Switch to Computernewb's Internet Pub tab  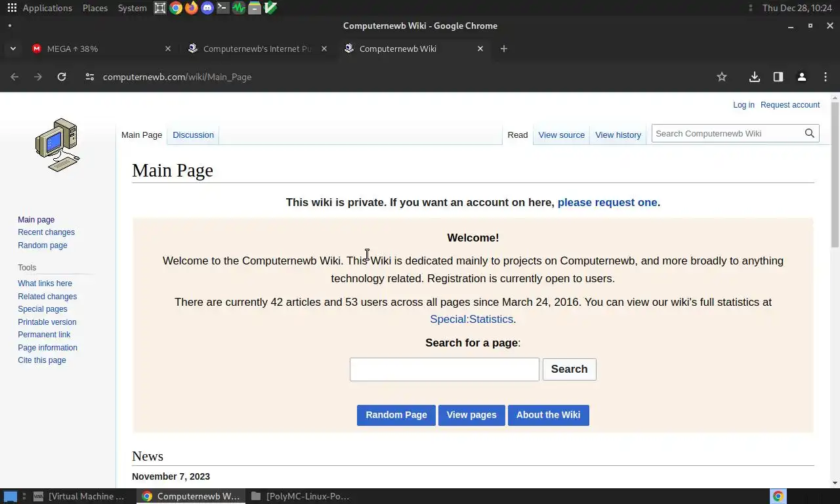257,49
